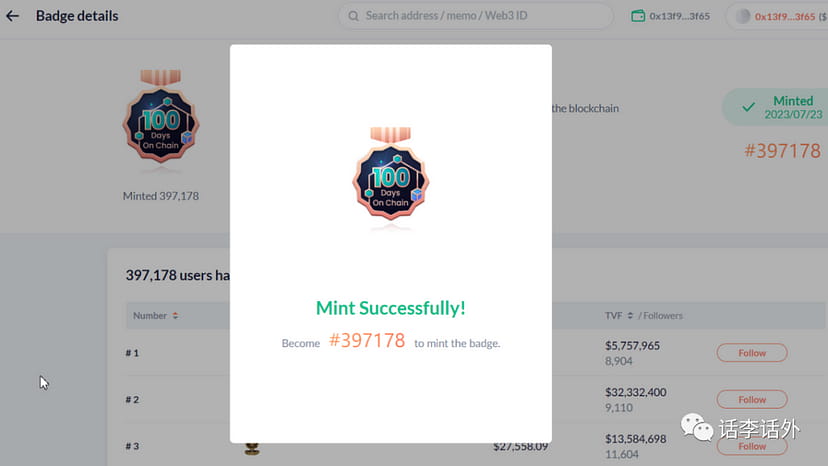Focus the Search address / memo / Web3 ID field
Image resolution: width=828 pixels, height=466 pixels.
[476, 16]
